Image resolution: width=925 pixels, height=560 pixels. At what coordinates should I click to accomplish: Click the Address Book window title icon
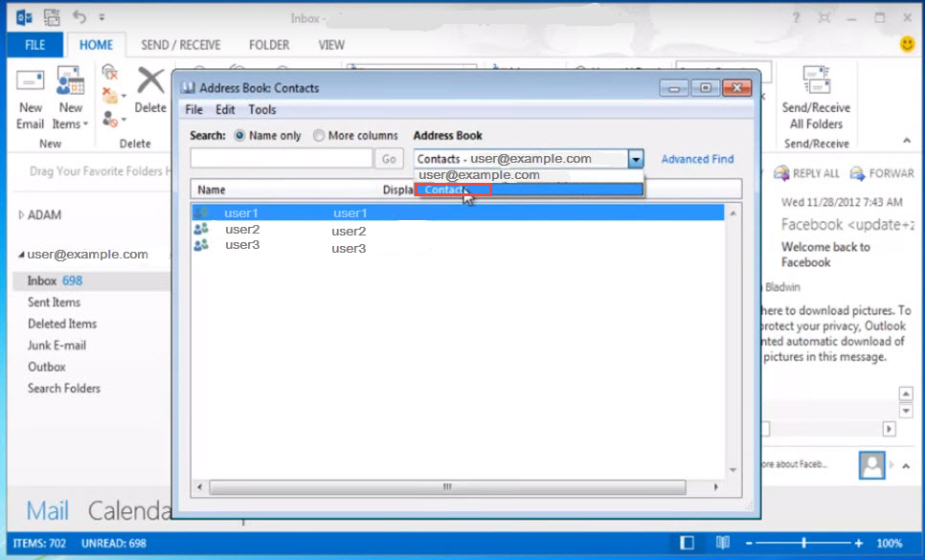(x=188, y=88)
